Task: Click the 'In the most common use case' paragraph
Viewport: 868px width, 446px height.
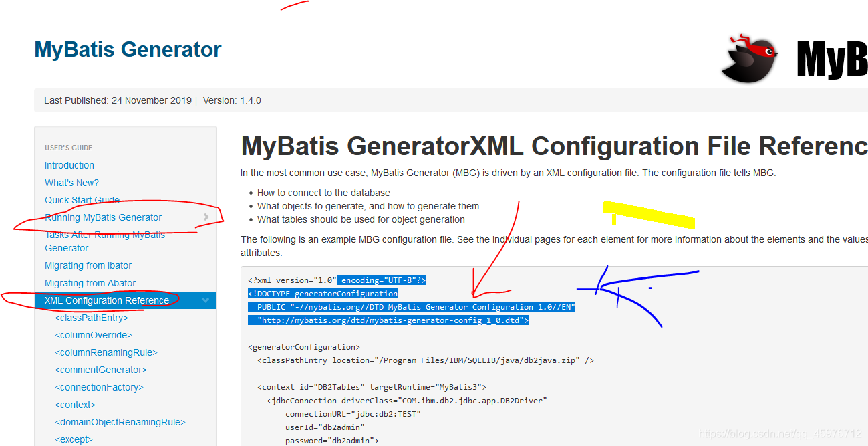Action: 509,173
